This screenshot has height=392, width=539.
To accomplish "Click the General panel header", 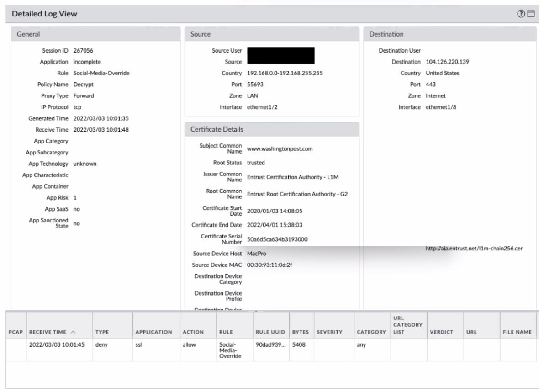I will (28, 34).
